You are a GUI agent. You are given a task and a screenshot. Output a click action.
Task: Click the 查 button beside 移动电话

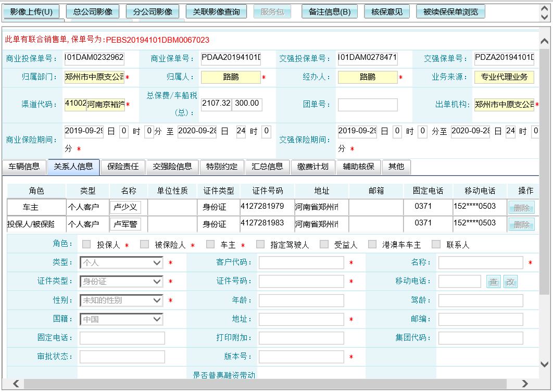coord(494,282)
